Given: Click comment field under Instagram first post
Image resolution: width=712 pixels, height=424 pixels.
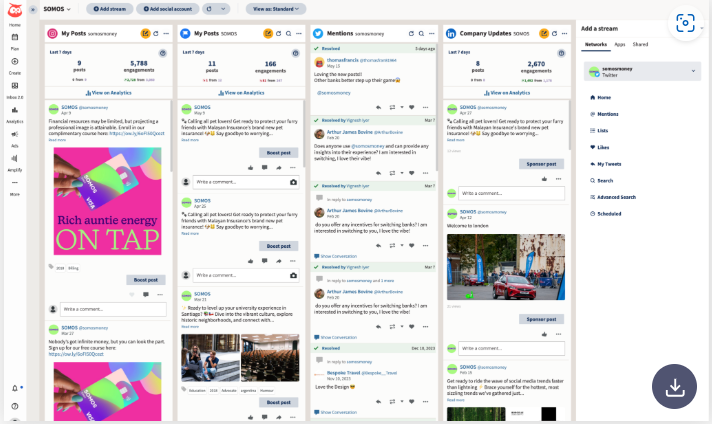Looking at the screenshot, I should [113, 310].
